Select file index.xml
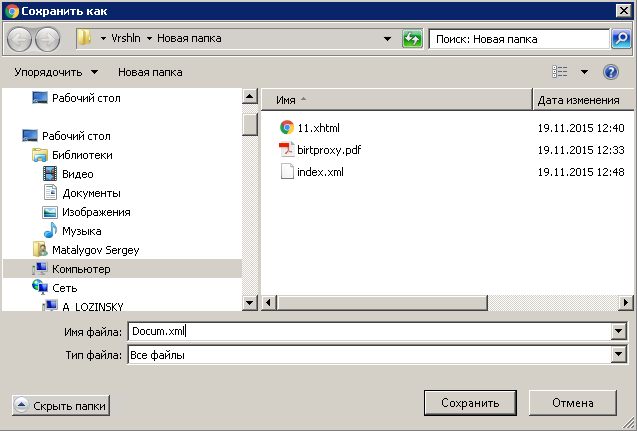This screenshot has height=431, width=637. pyautogui.click(x=320, y=172)
